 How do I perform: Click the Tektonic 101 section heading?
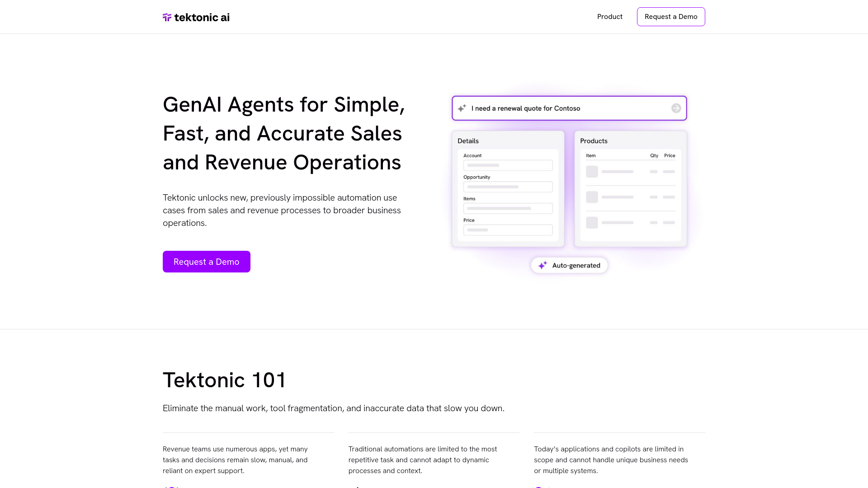pos(224,380)
